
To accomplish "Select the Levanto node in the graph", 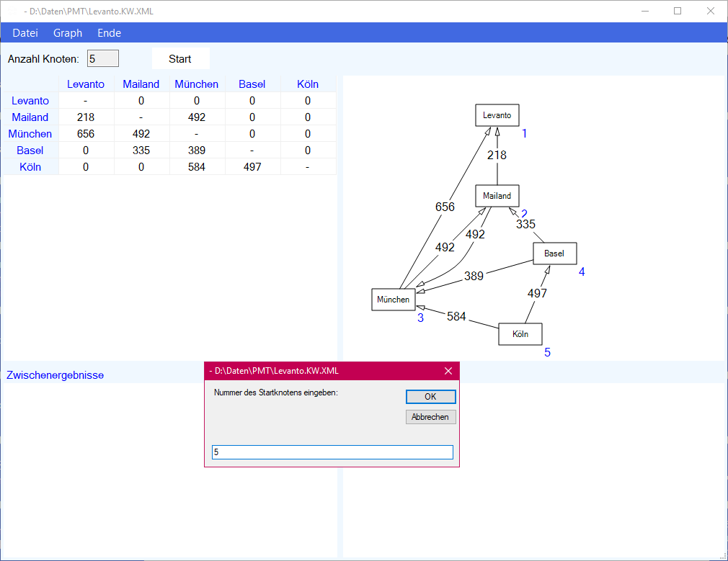I will point(497,115).
